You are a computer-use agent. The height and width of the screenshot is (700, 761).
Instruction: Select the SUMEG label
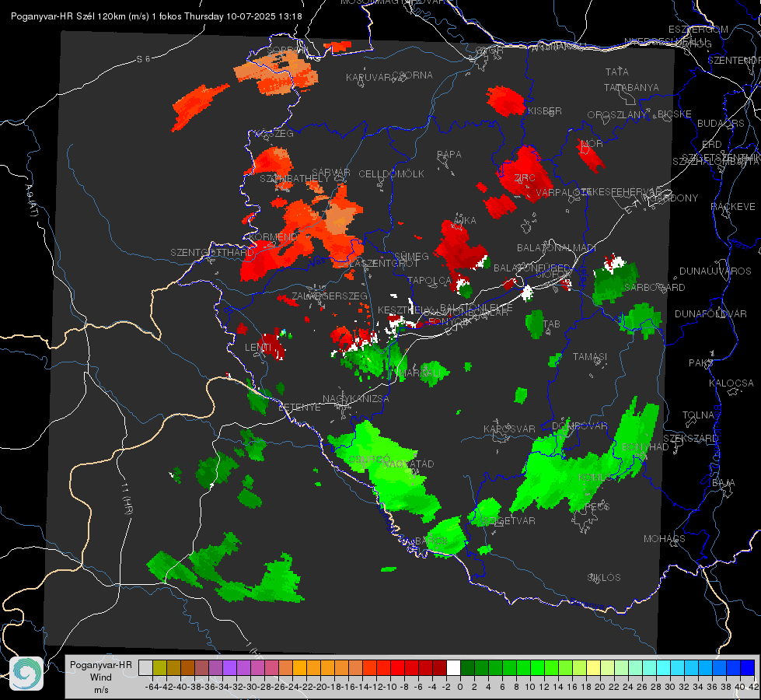point(411,256)
